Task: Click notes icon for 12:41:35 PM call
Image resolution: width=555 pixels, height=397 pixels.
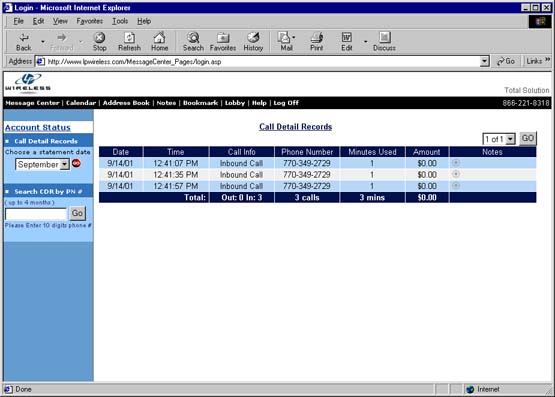Action: tap(456, 174)
